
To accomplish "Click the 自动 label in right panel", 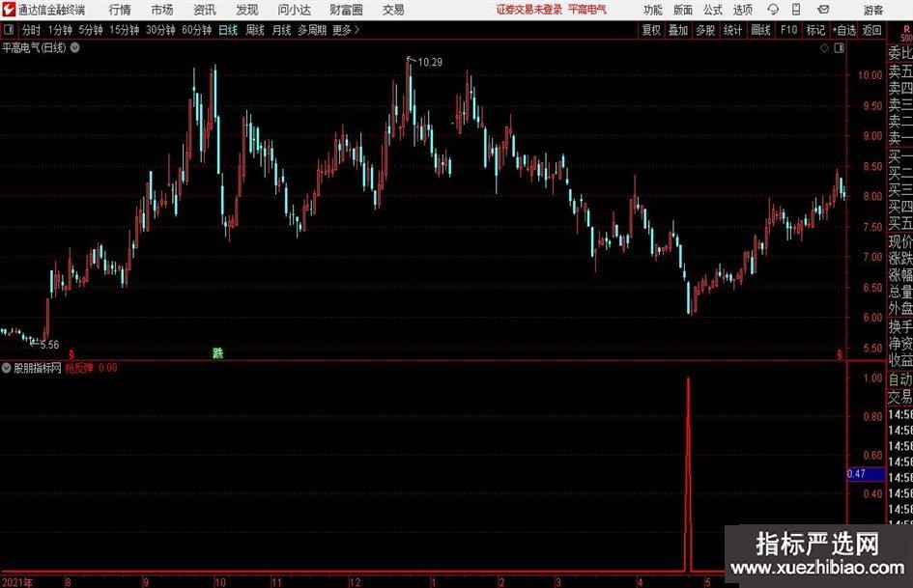I will [900, 379].
